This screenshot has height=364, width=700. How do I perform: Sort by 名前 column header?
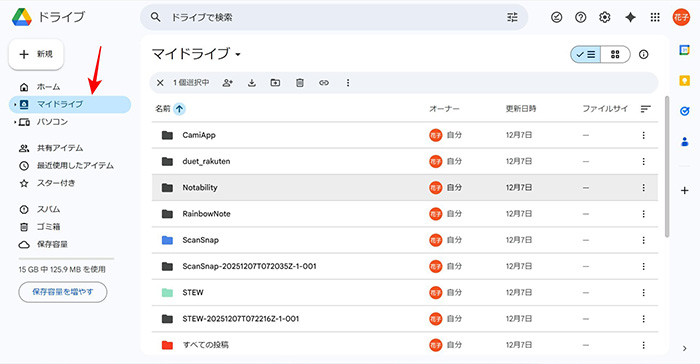[x=163, y=109]
